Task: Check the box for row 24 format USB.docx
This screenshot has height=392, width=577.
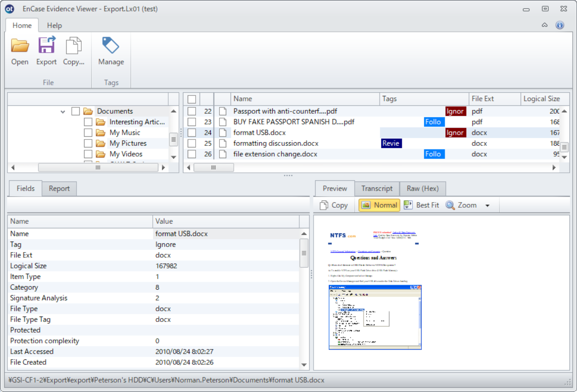Action: [x=192, y=132]
